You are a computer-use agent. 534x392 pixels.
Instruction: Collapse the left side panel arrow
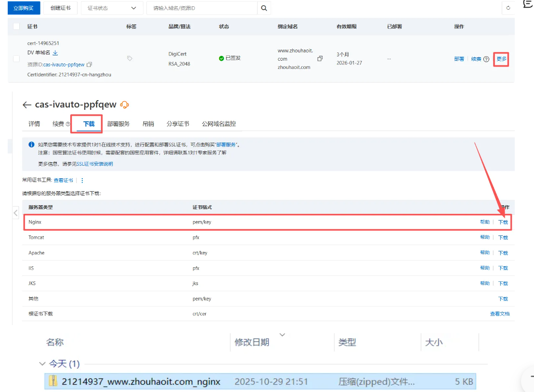point(15,213)
